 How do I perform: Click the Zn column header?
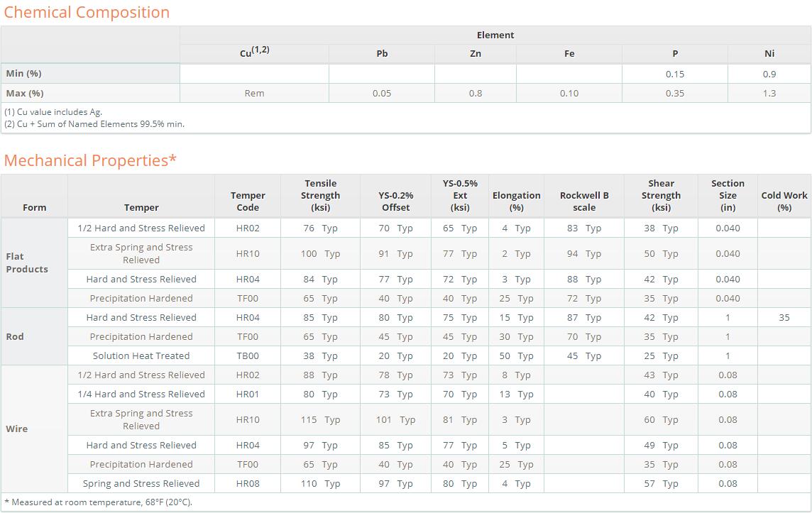point(476,53)
